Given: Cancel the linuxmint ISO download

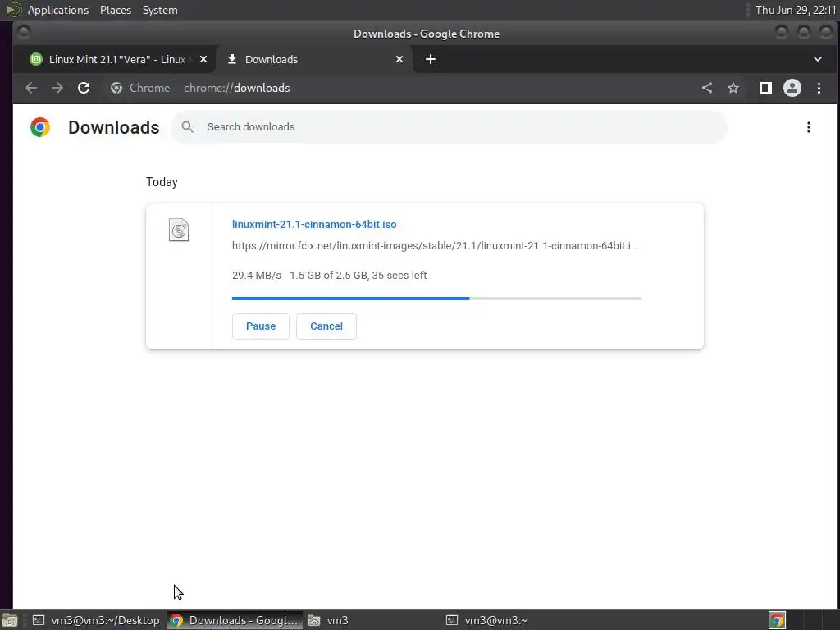Looking at the screenshot, I should tap(326, 326).
